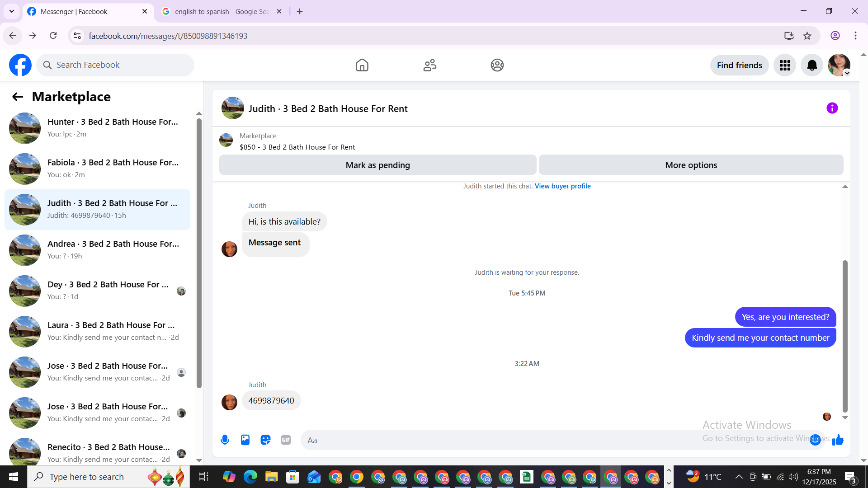Show hidden system tray icons chevron
The width and height of the screenshot is (868, 488).
click(x=739, y=477)
